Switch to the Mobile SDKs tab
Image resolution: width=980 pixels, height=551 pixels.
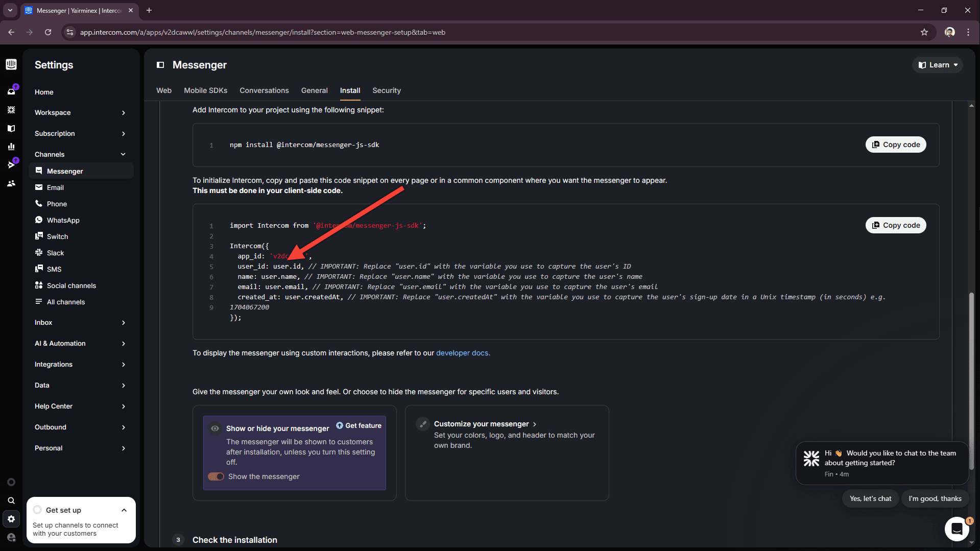[205, 90]
